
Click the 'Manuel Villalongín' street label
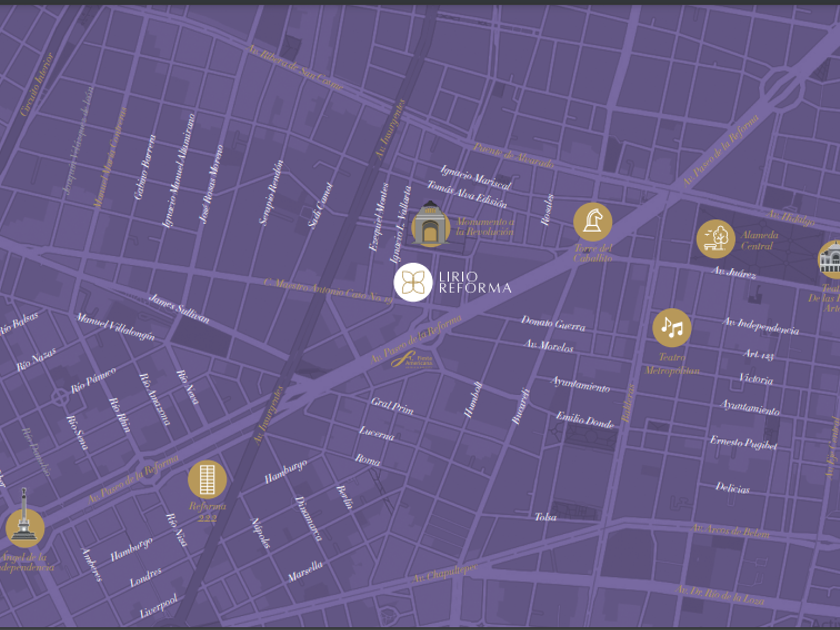(115, 327)
